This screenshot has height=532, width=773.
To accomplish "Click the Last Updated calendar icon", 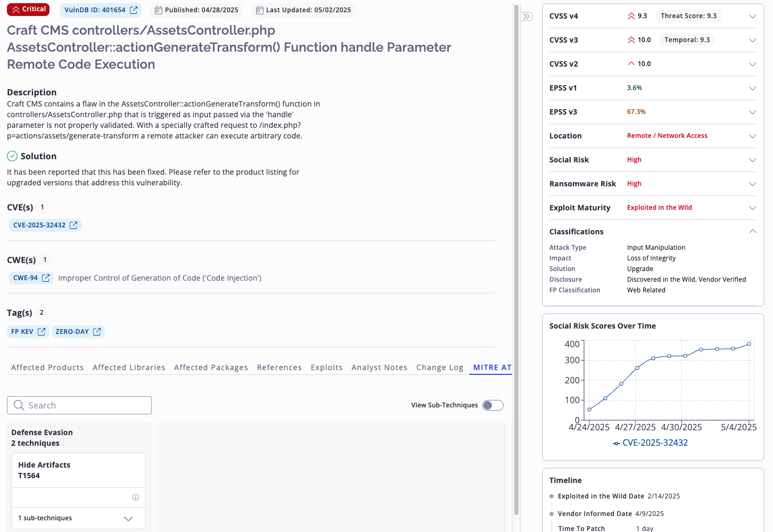I will click(260, 10).
